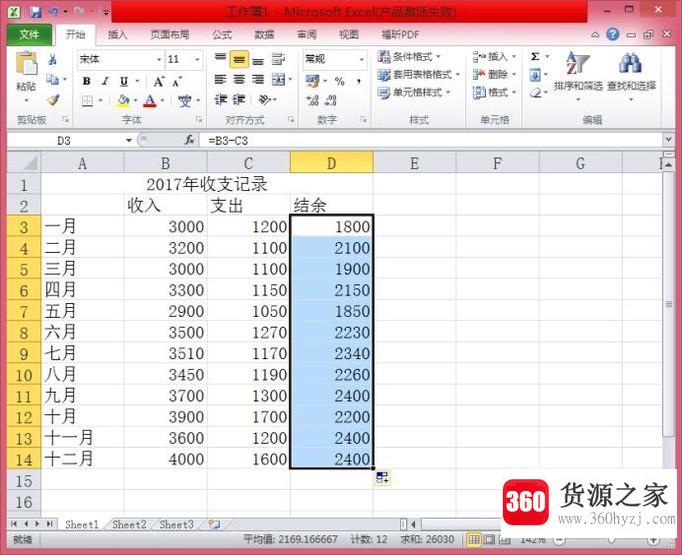
Task: Select the Format Painter brush
Action: (x=53, y=100)
